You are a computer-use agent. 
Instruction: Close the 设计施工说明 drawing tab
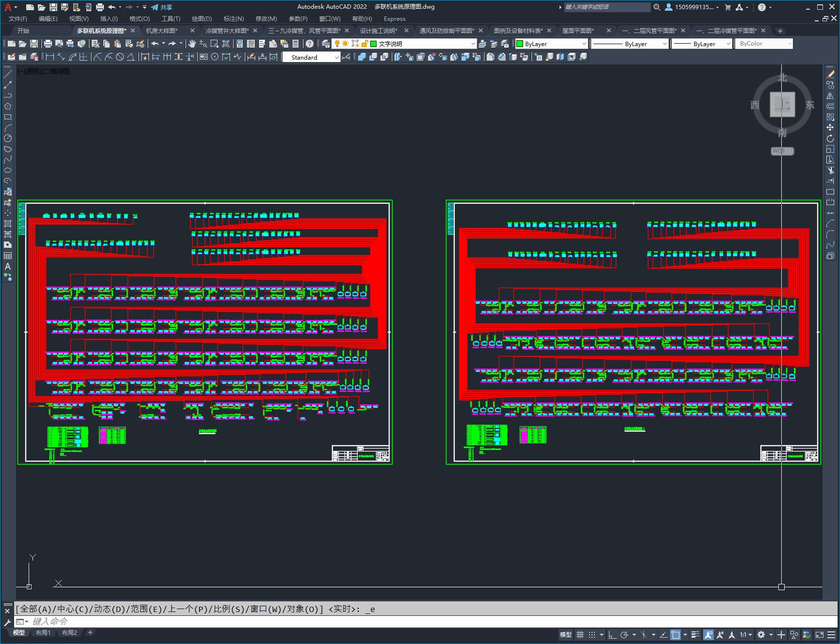(407, 31)
